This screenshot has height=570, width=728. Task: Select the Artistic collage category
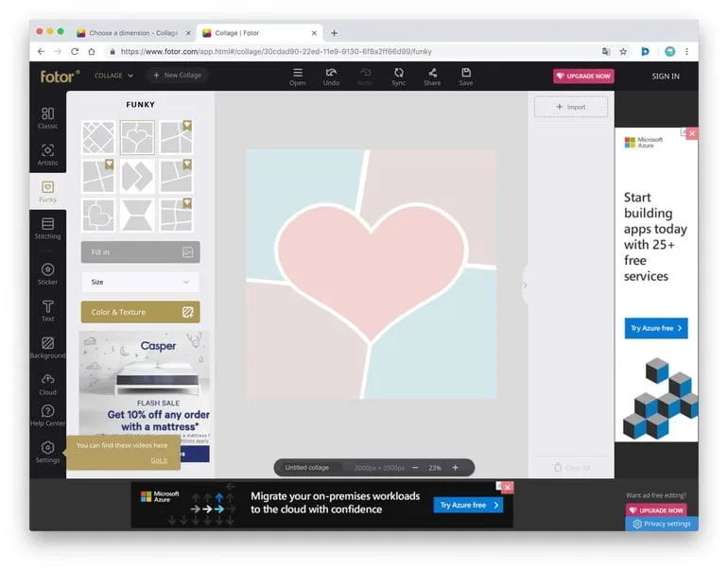pos(47,154)
